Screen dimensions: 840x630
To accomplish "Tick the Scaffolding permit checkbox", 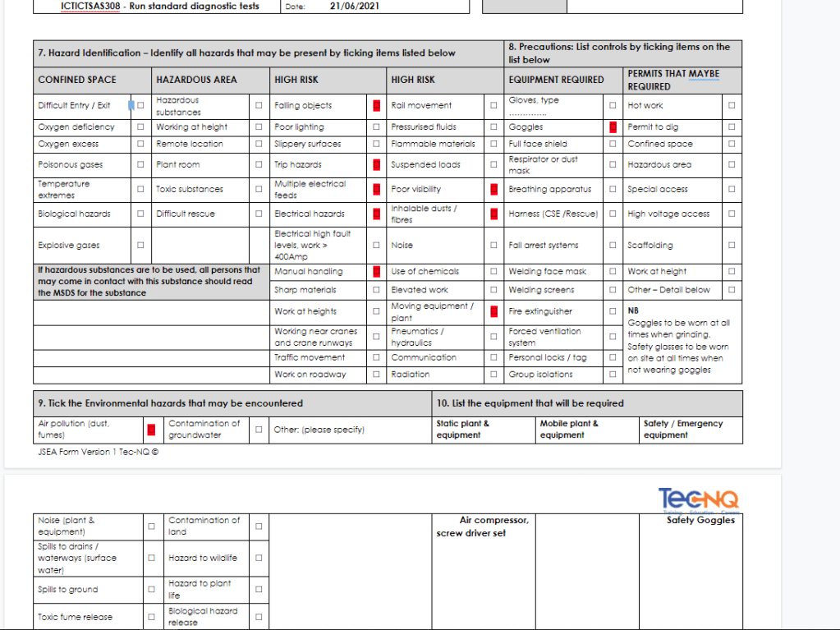I will click(x=731, y=245).
